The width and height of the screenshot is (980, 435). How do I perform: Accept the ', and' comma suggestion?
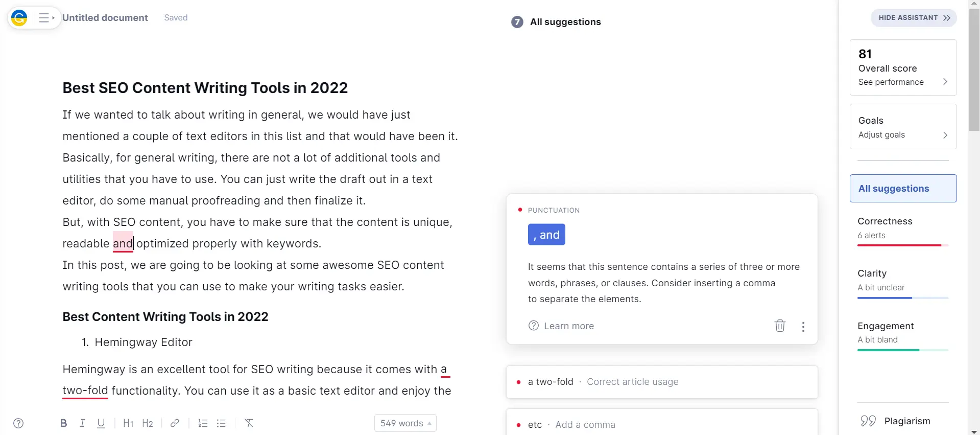[546, 235]
